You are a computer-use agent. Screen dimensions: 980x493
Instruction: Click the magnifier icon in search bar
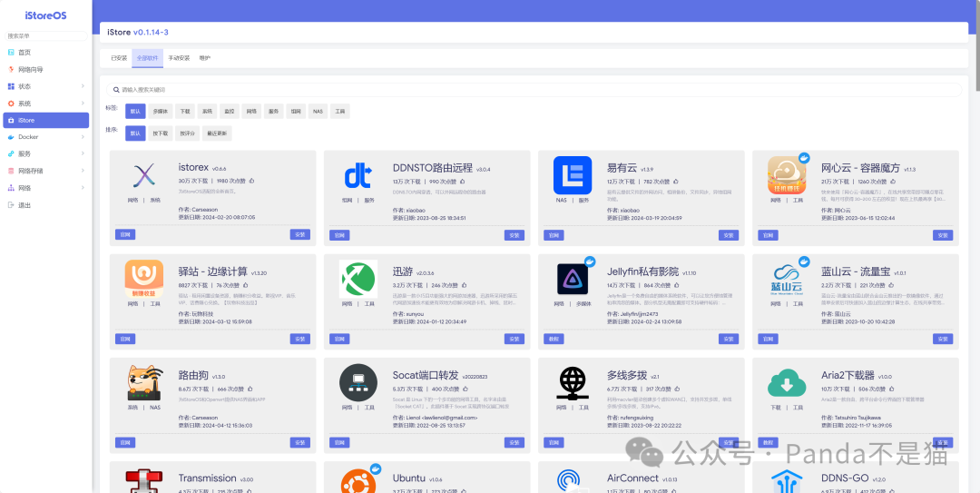coord(116,90)
